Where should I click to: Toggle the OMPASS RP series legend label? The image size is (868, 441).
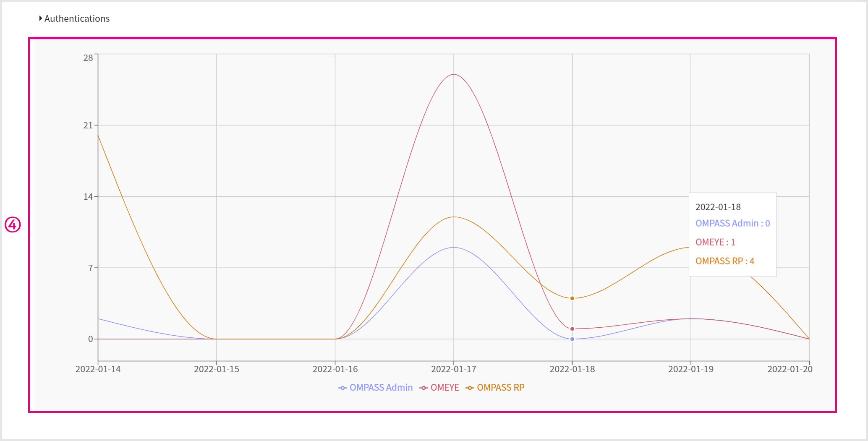(500, 388)
